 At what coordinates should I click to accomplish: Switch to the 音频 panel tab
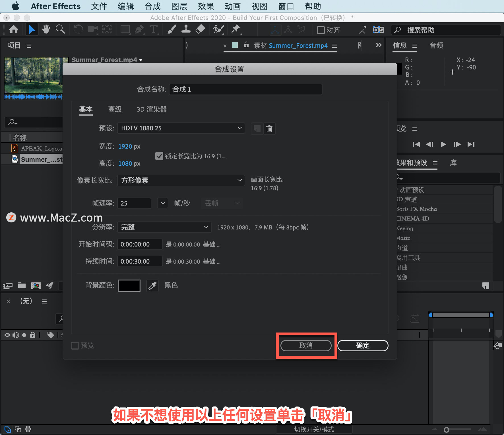[x=436, y=46]
